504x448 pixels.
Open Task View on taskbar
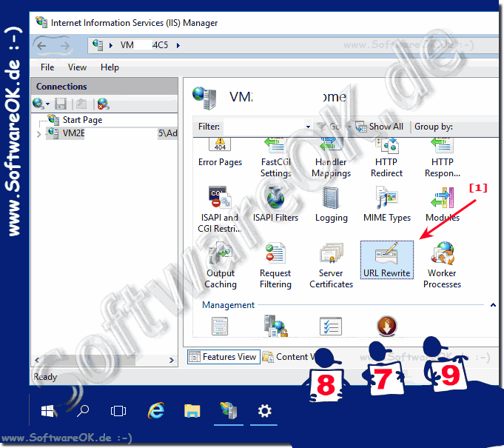click(118, 411)
